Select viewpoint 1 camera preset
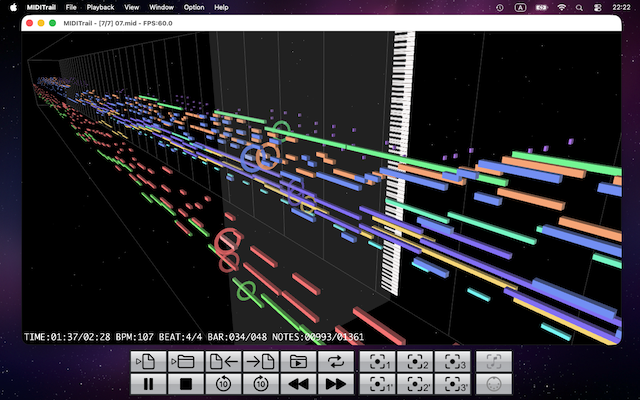Viewport: 640px width, 400px height. click(x=378, y=361)
